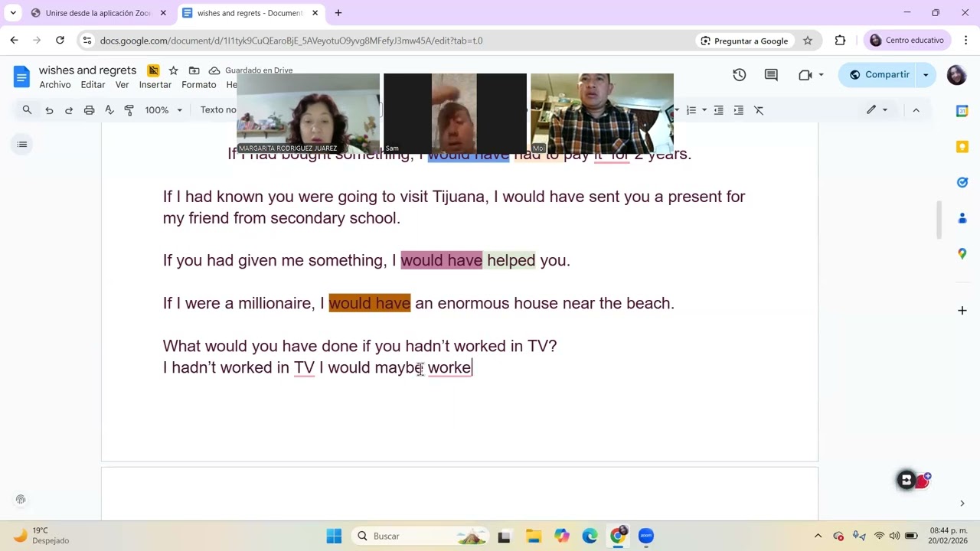Reload the page

pos(60,41)
